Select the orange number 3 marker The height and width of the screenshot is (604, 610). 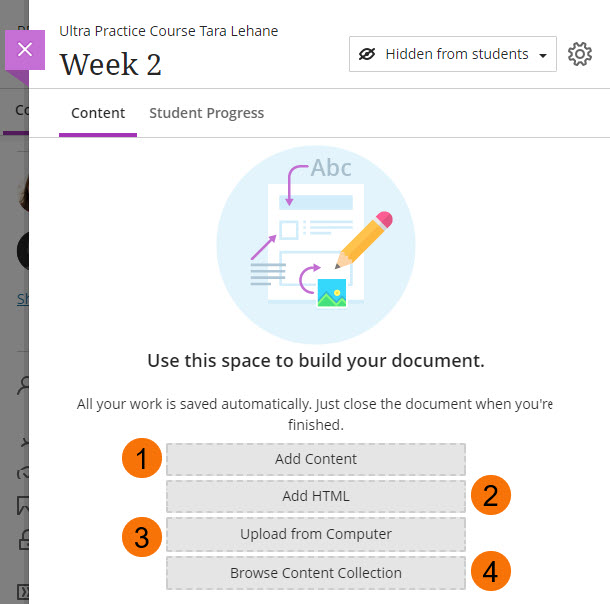(x=142, y=535)
